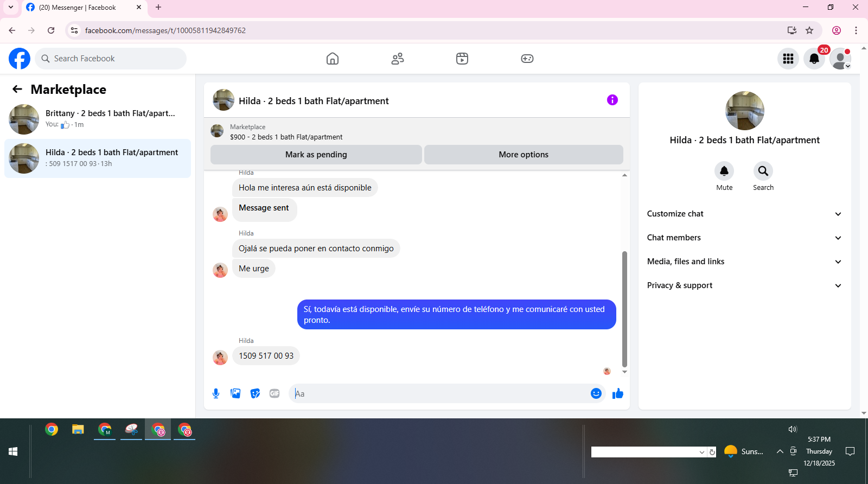Click the address bar URL
Screen dimensions: 868x484
[x=165, y=30]
